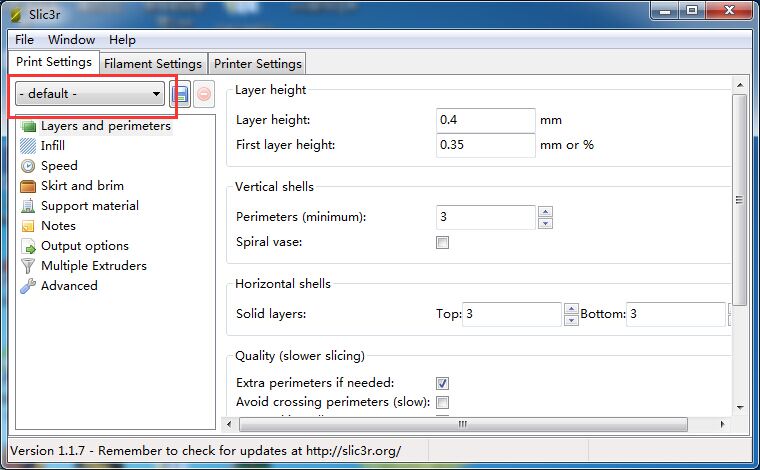
Task: Open Advanced settings page
Action: (69, 286)
